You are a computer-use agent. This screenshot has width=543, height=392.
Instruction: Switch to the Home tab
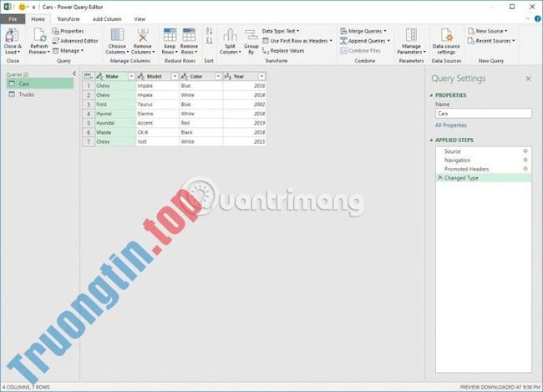click(x=38, y=19)
